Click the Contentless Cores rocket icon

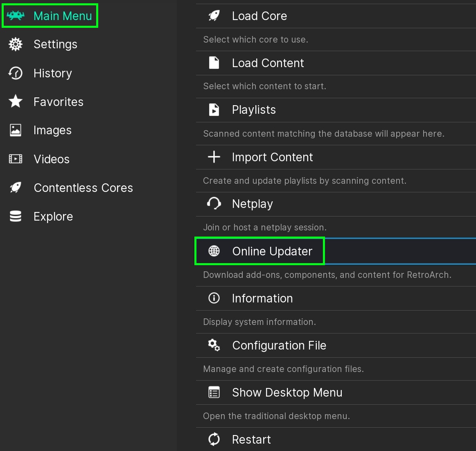pyautogui.click(x=16, y=188)
